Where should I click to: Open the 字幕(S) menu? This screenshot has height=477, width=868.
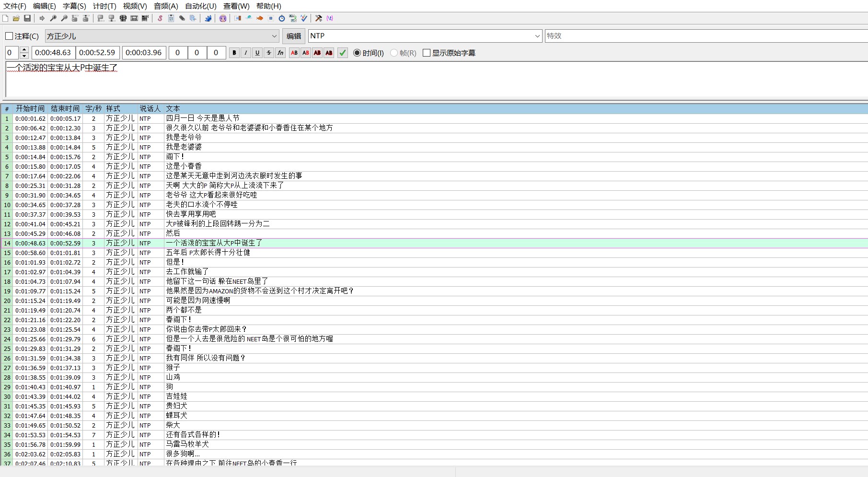click(74, 6)
